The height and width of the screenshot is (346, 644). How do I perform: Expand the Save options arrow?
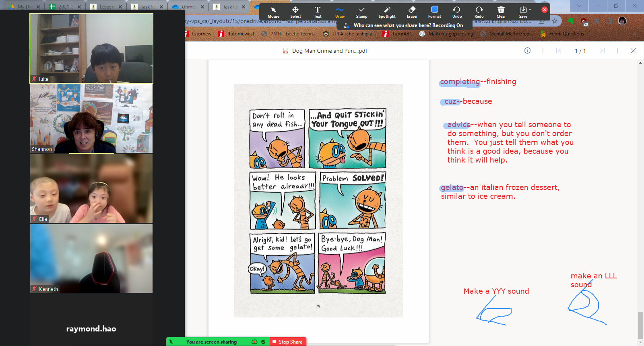pyautogui.click(x=530, y=9)
